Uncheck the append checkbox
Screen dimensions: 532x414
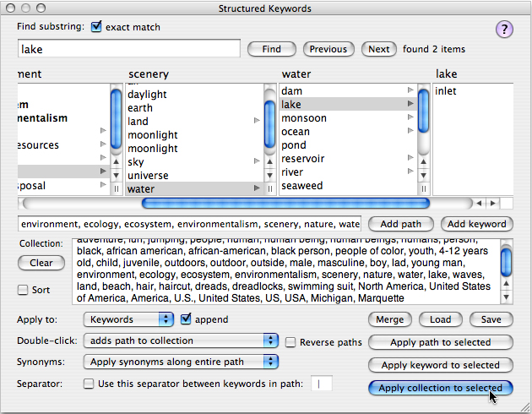pos(187,319)
